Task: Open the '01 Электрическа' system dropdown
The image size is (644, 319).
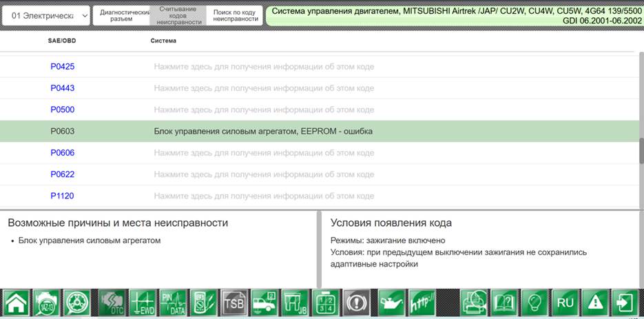Action: pos(46,16)
